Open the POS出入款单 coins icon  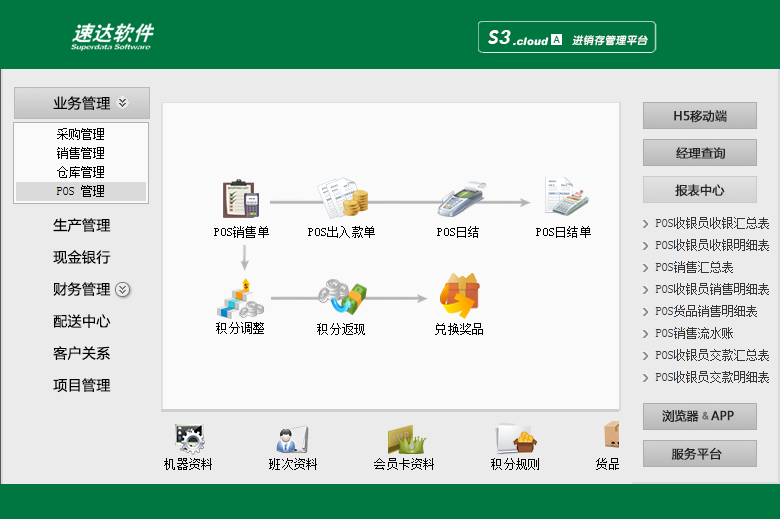click(x=343, y=198)
